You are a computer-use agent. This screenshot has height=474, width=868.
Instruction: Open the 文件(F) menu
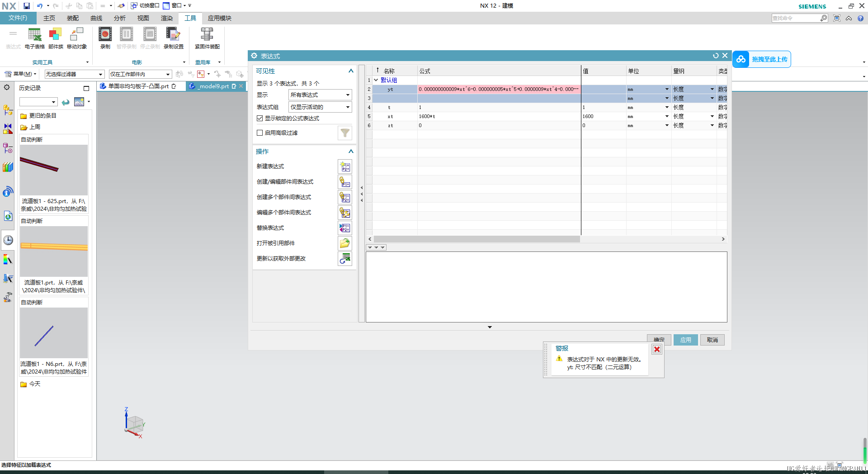(18, 18)
